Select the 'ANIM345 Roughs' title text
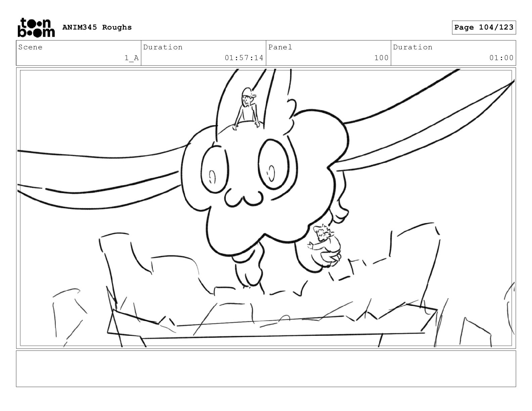The image size is (532, 411). (x=97, y=27)
